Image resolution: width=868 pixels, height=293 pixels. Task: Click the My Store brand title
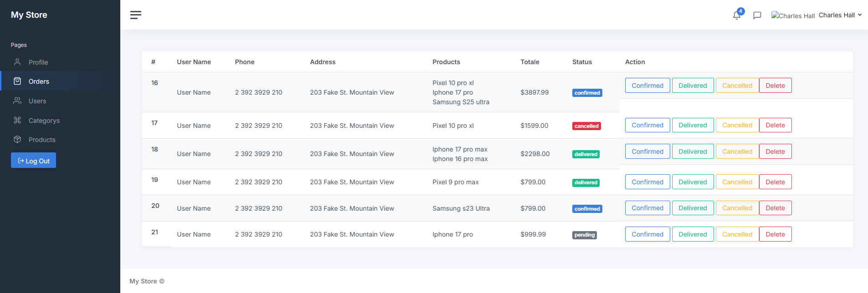tap(29, 15)
